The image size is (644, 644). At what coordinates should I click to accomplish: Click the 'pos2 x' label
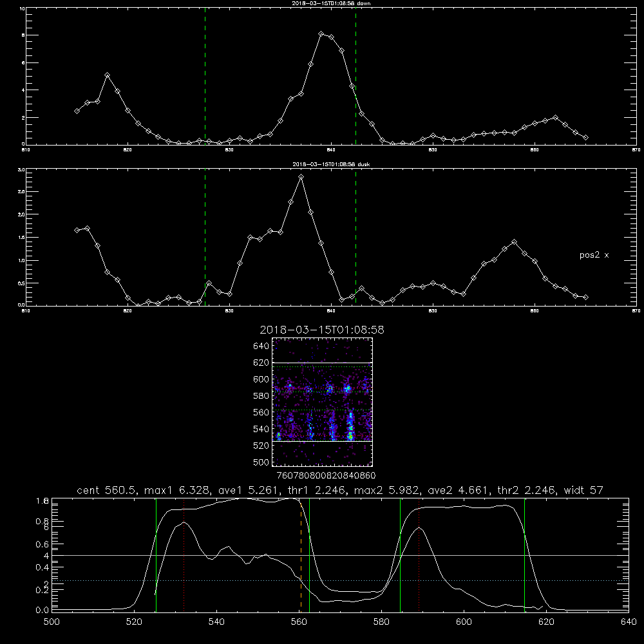click(594, 255)
